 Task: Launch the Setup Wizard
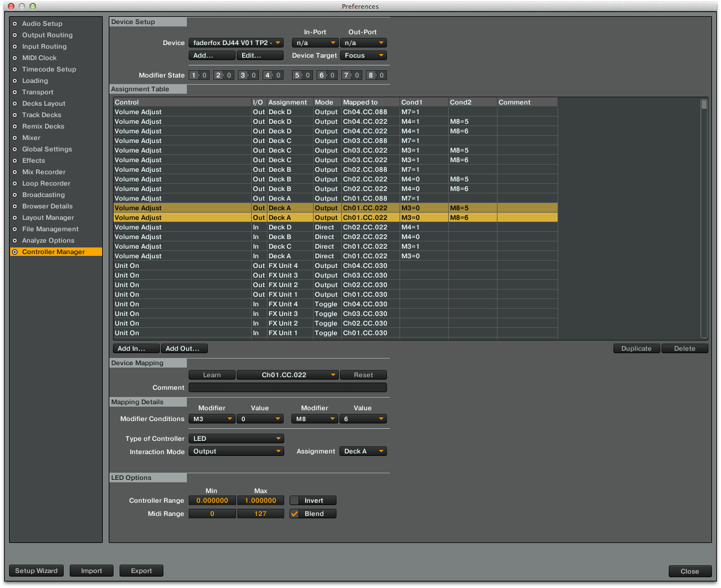37,571
